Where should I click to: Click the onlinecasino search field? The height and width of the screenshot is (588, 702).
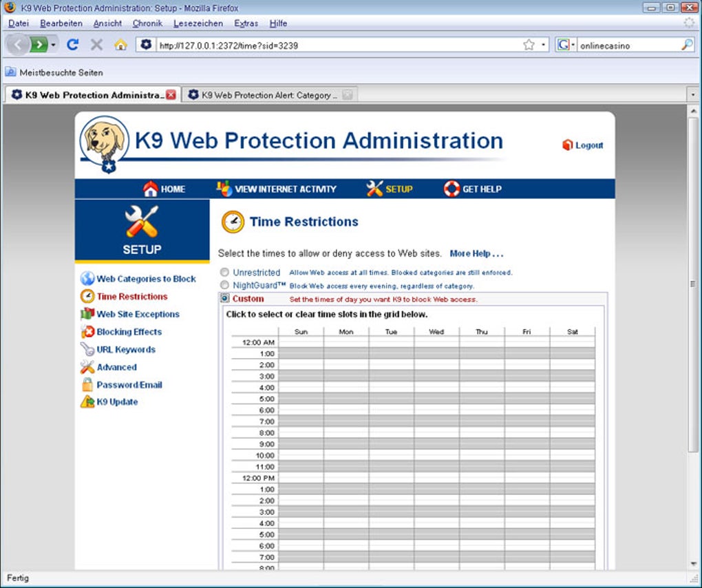[x=628, y=45]
